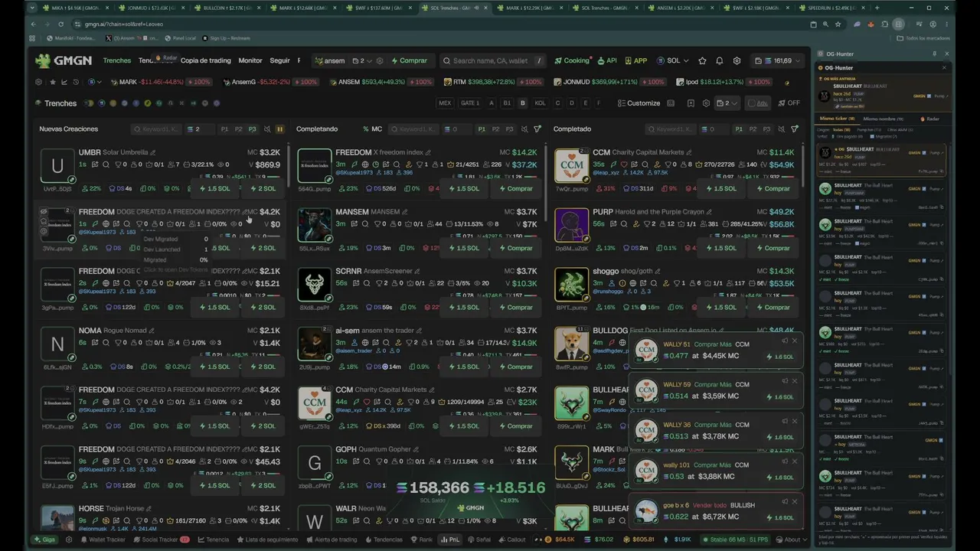Pause the Nuevas Creaciones feed

pos(279,129)
